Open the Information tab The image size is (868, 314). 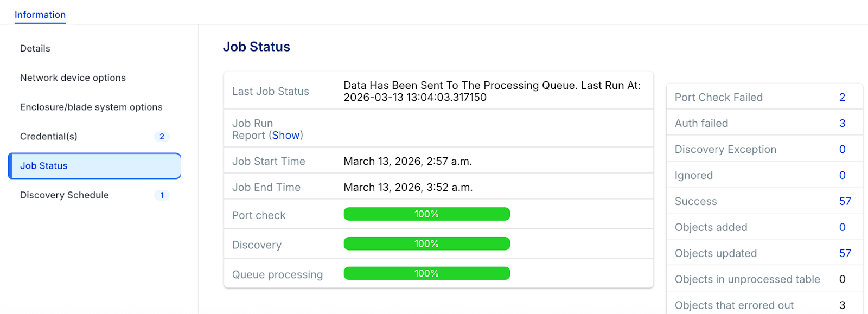[40, 15]
